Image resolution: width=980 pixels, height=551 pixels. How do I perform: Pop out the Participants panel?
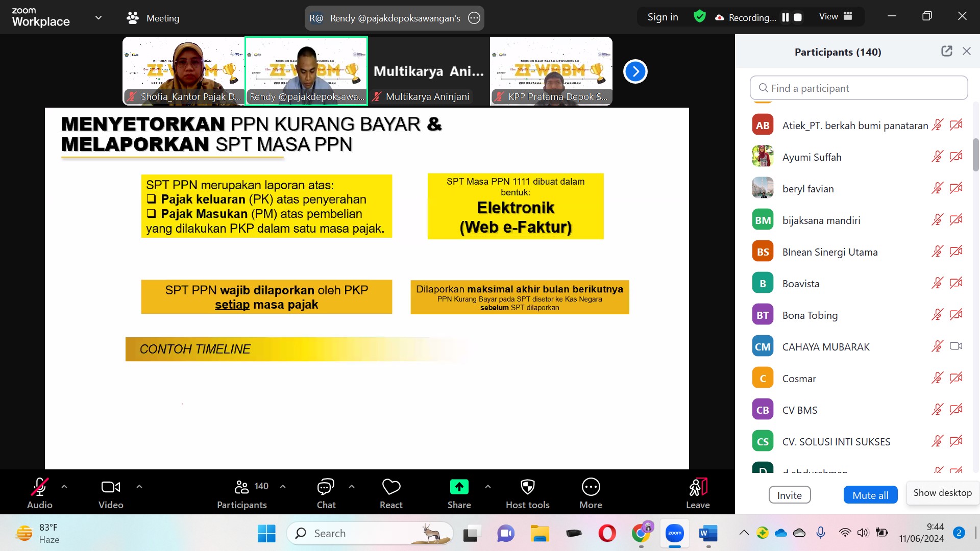pyautogui.click(x=946, y=51)
